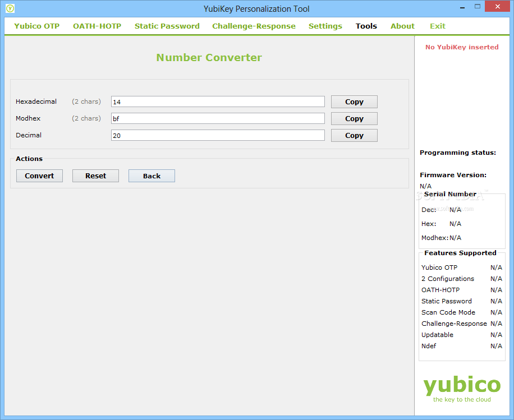Click the yubico logo at bottom right
The image size is (514, 420).
[462, 385]
